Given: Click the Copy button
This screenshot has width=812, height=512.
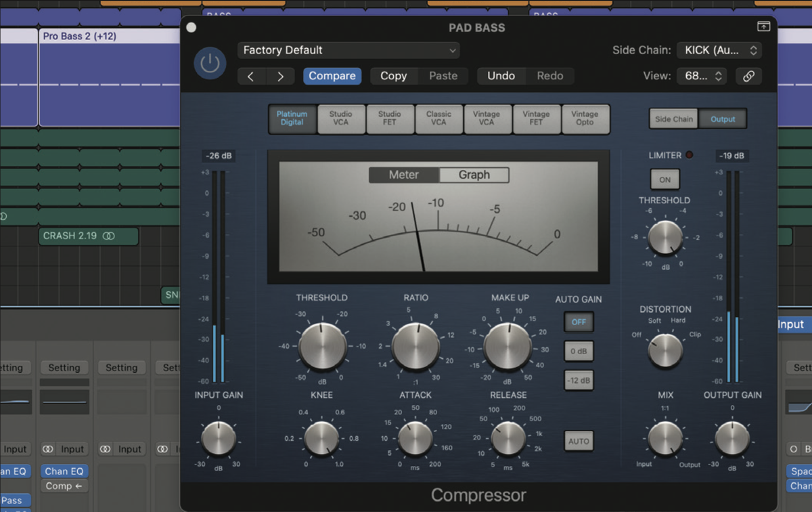Looking at the screenshot, I should click(394, 76).
